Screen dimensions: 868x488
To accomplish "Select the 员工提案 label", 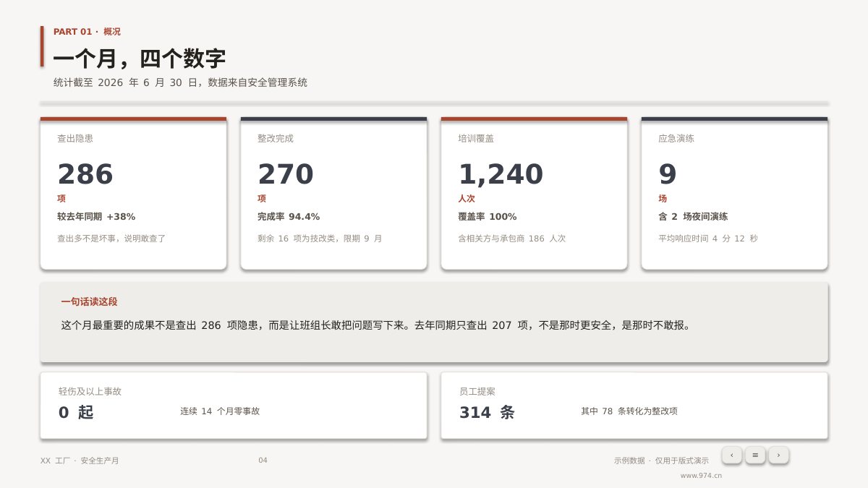I will [x=477, y=391].
